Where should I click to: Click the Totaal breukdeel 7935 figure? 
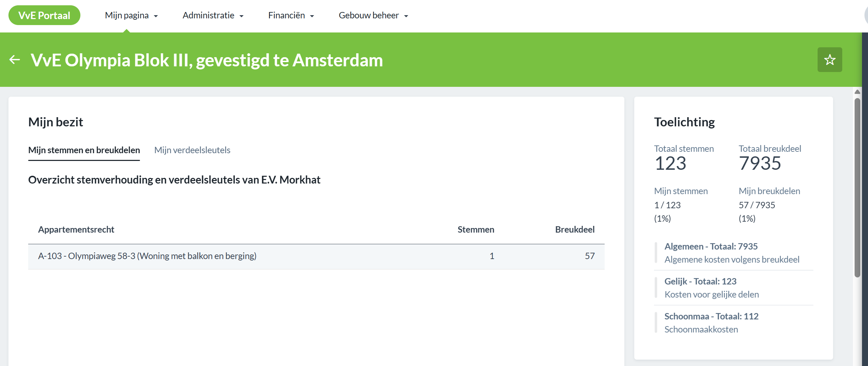760,163
